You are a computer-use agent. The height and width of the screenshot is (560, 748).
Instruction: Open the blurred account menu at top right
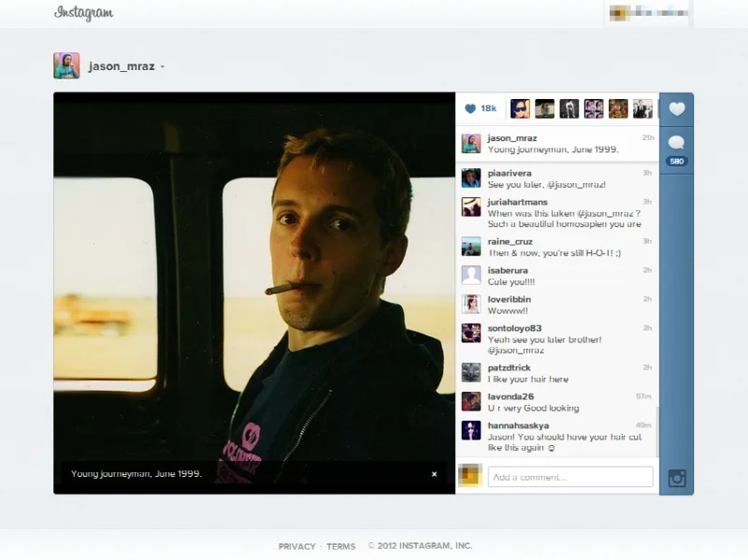[x=650, y=13]
